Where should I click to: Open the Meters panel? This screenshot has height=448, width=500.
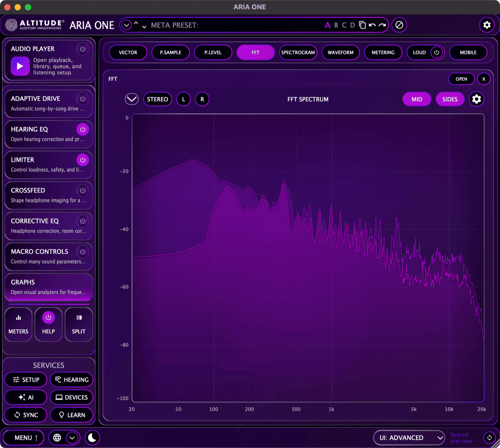point(18,324)
